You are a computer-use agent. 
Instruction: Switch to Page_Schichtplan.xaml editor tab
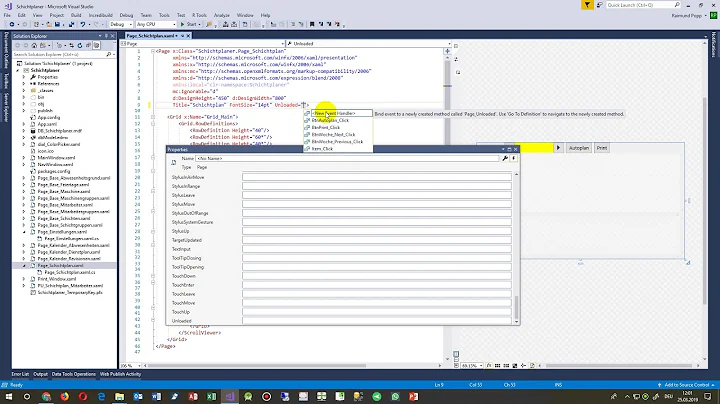[151, 36]
